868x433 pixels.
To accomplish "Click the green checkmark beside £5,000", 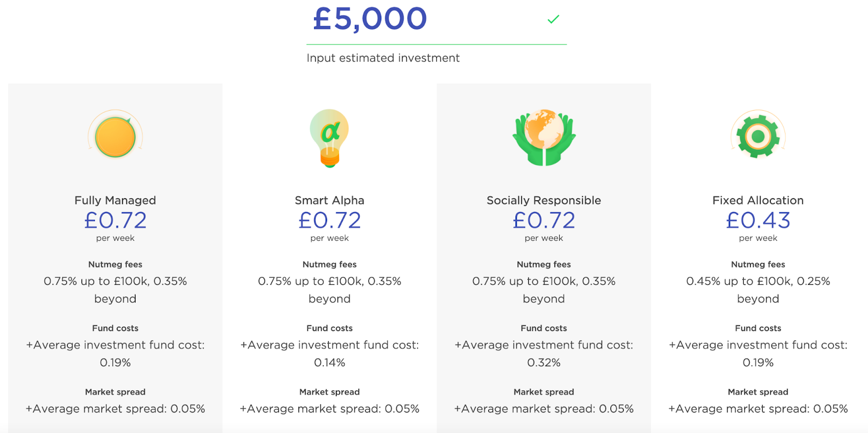I will [553, 20].
